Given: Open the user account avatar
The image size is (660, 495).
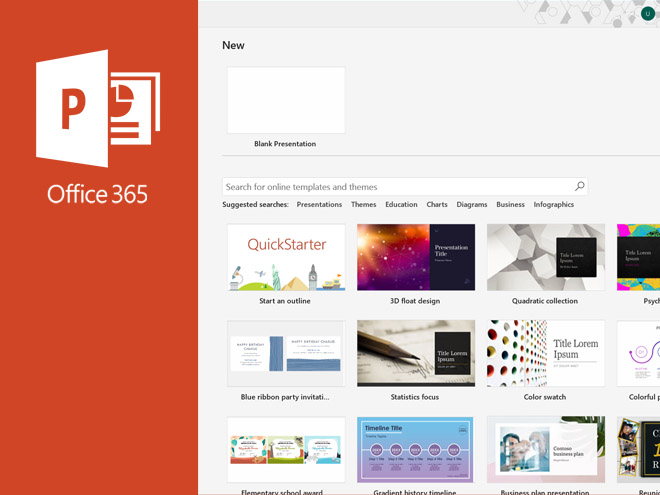Looking at the screenshot, I should click(648, 14).
